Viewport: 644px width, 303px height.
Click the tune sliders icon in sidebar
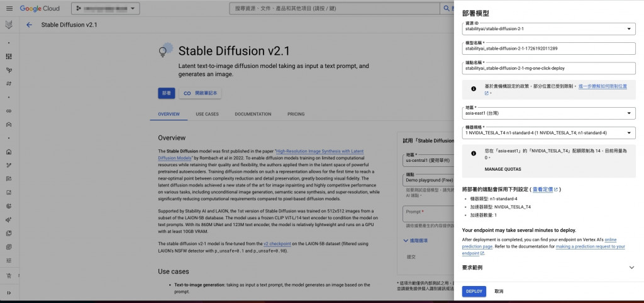9,261
